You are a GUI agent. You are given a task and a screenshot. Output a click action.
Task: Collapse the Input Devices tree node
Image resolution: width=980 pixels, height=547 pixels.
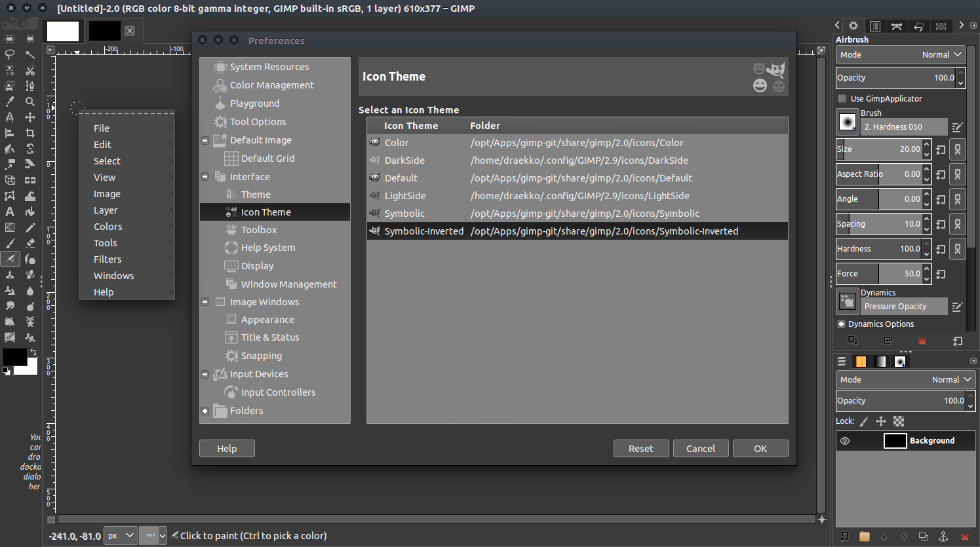pos(205,374)
